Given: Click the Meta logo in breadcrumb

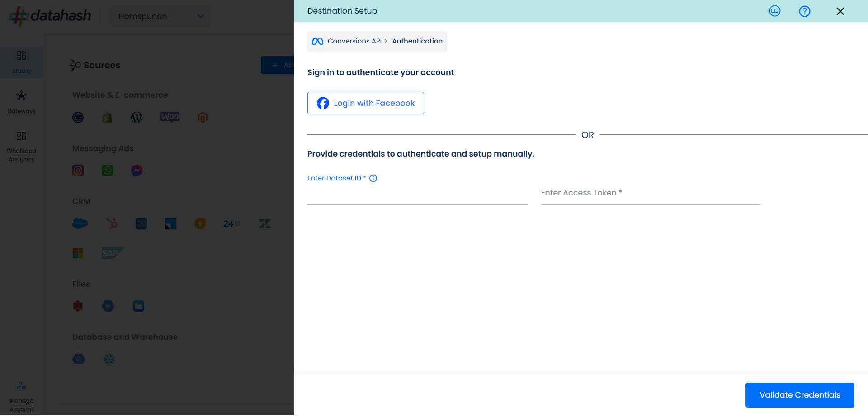Looking at the screenshot, I should click(x=317, y=41).
